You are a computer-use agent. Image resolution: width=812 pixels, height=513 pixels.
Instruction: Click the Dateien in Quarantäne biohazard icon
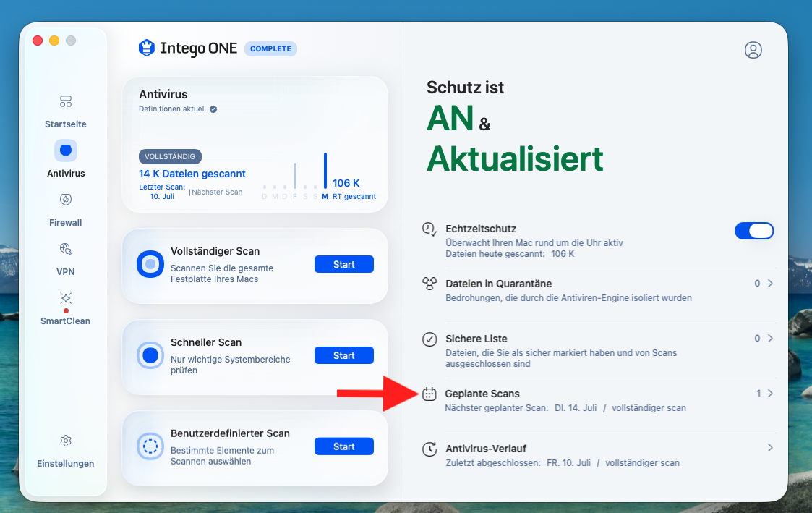pos(429,284)
